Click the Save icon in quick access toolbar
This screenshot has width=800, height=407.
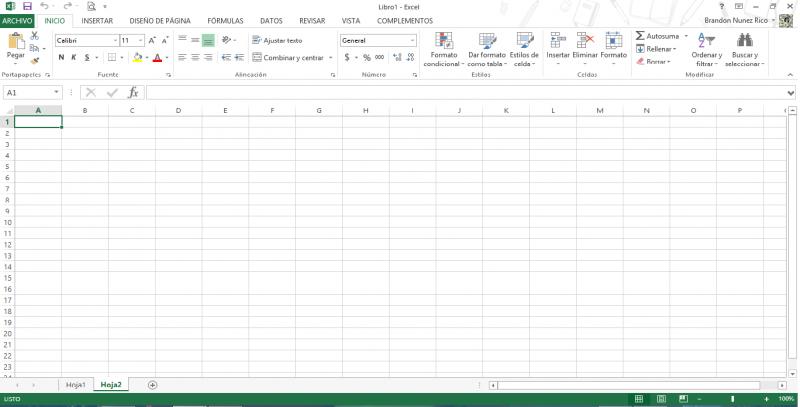pos(27,6)
